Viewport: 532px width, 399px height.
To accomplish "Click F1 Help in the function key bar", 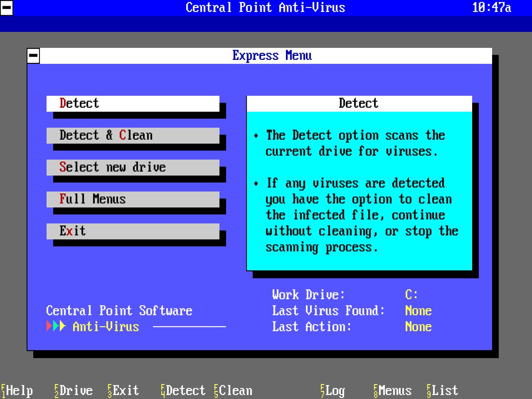I will click(x=17, y=391).
